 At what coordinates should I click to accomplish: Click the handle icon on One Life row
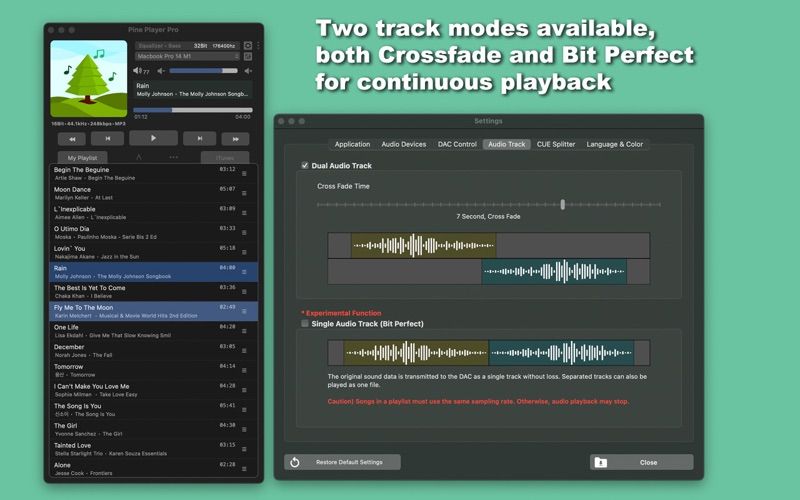(x=244, y=331)
